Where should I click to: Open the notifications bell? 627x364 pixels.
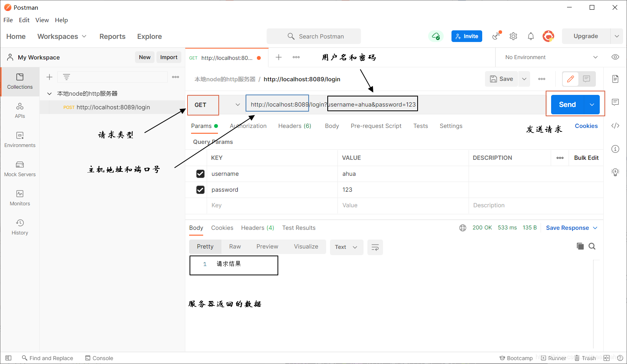530,36
